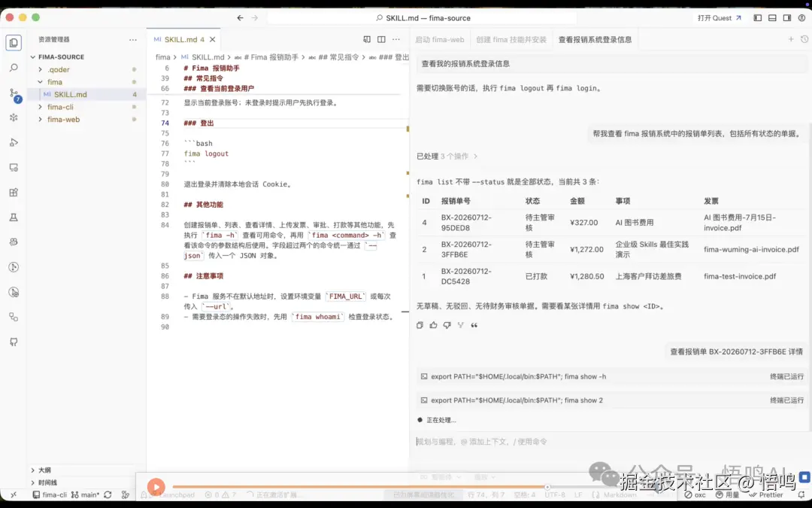
Task: Click the editor preview icon beside split editor
Action: (367, 39)
